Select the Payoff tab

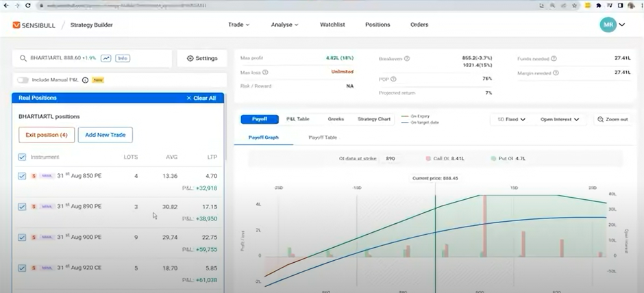(260, 119)
